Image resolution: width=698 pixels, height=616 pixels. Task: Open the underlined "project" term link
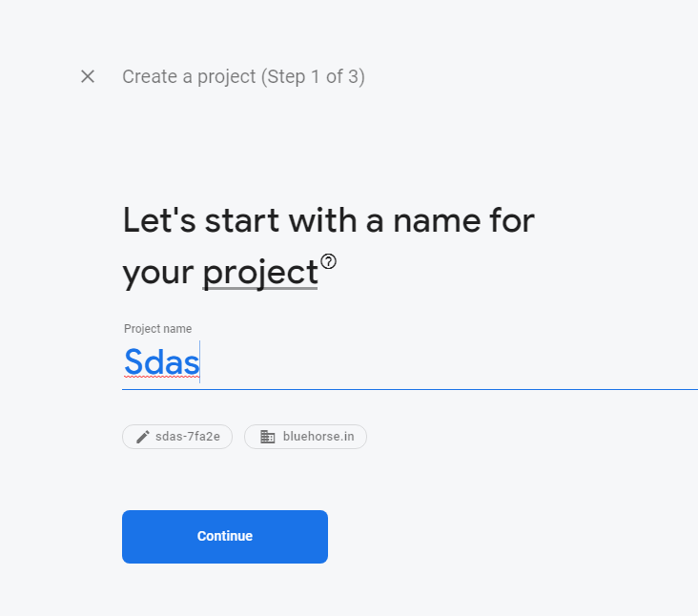pyautogui.click(x=260, y=273)
